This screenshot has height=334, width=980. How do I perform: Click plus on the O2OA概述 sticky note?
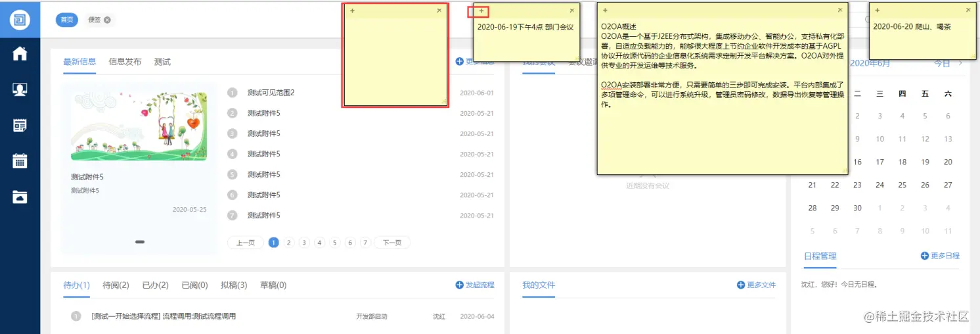tap(605, 11)
